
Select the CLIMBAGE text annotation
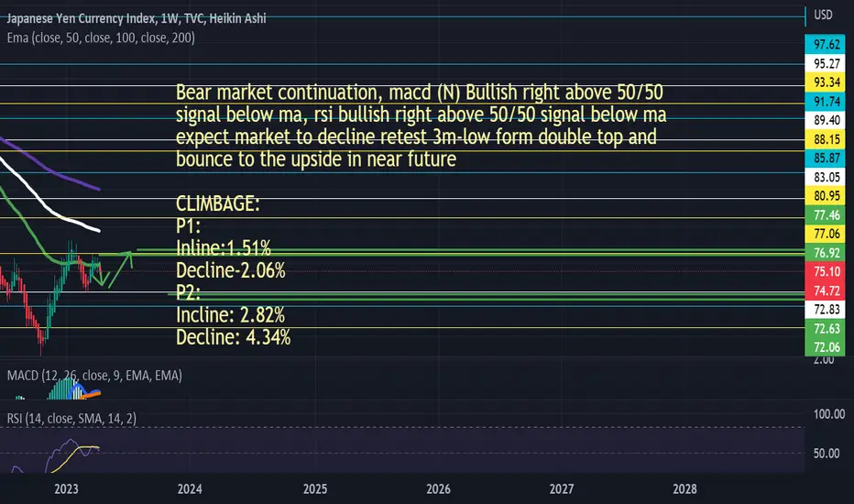(217, 203)
